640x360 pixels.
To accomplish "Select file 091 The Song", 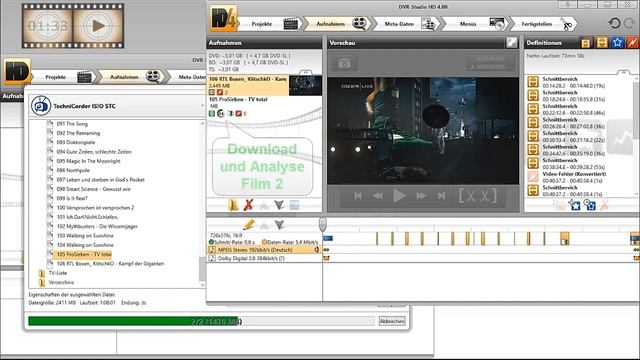I will (x=72, y=124).
